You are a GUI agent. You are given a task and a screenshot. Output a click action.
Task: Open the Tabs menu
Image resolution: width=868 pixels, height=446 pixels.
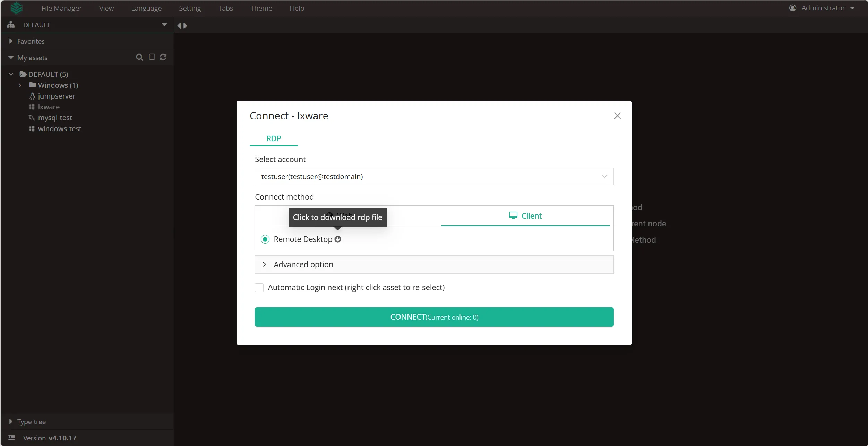(x=225, y=8)
